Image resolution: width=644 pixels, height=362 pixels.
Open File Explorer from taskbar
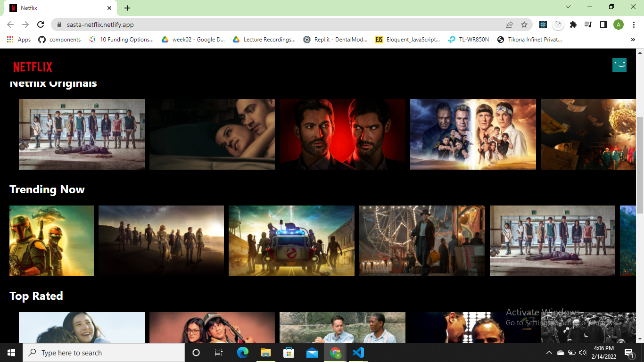point(265,353)
